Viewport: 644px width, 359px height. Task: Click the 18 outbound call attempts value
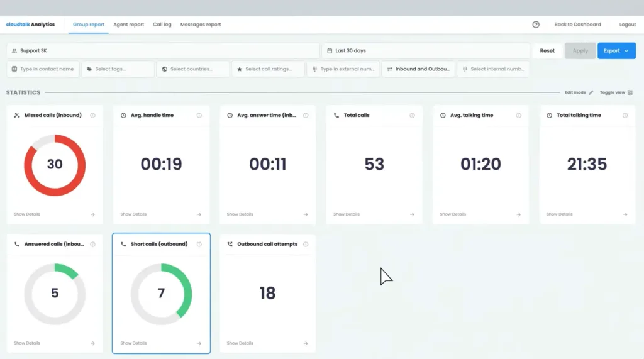267,293
